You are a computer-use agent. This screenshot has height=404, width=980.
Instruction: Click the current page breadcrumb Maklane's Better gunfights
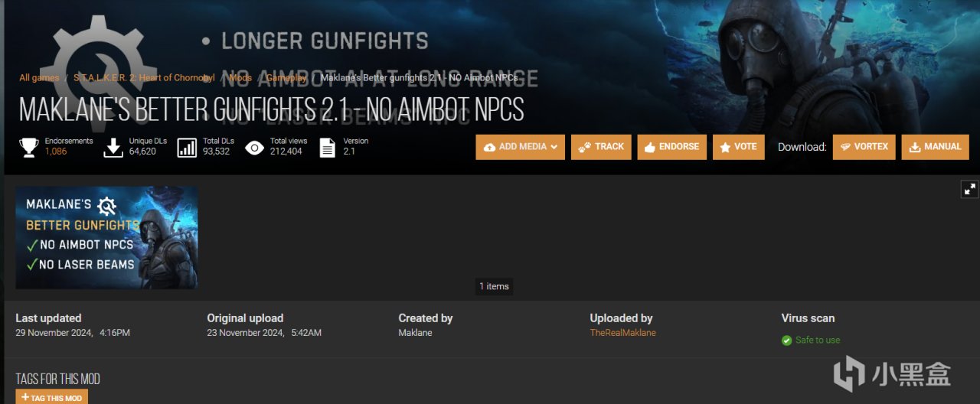(420, 78)
